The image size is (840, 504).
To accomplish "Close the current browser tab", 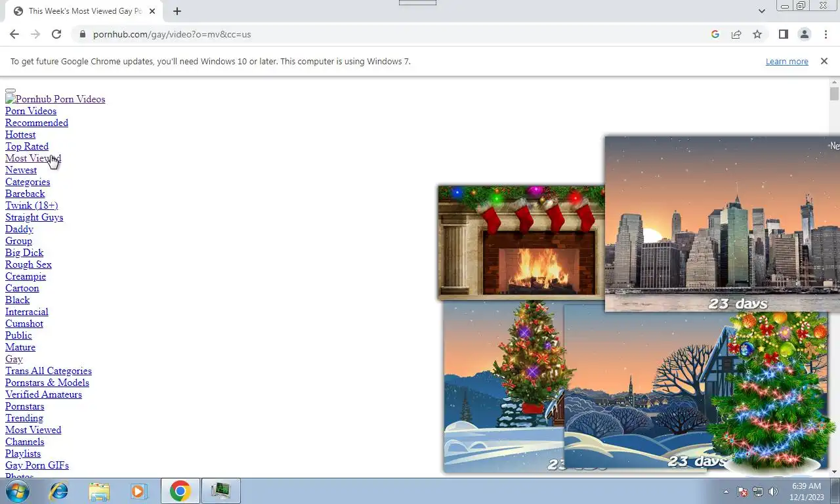I will (153, 11).
